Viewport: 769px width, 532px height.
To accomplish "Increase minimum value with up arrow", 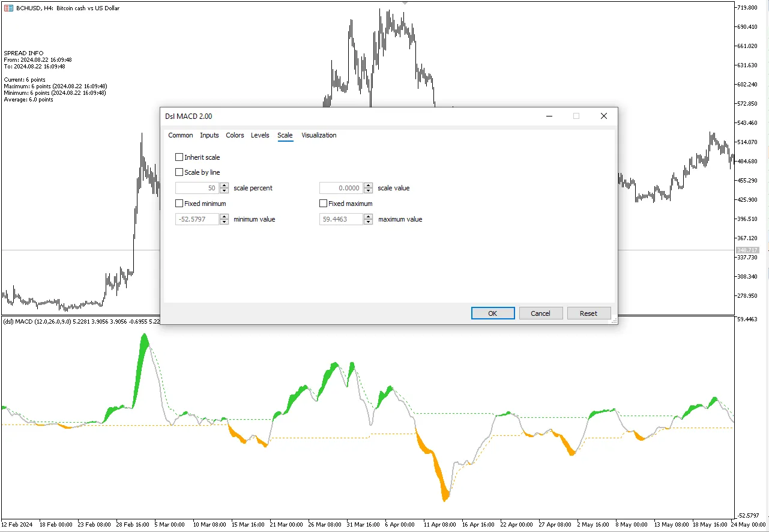I will tap(225, 217).
